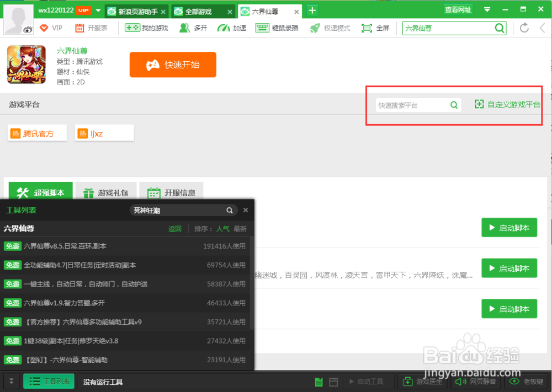Click the 没有运行工具 status text

[x=103, y=382]
